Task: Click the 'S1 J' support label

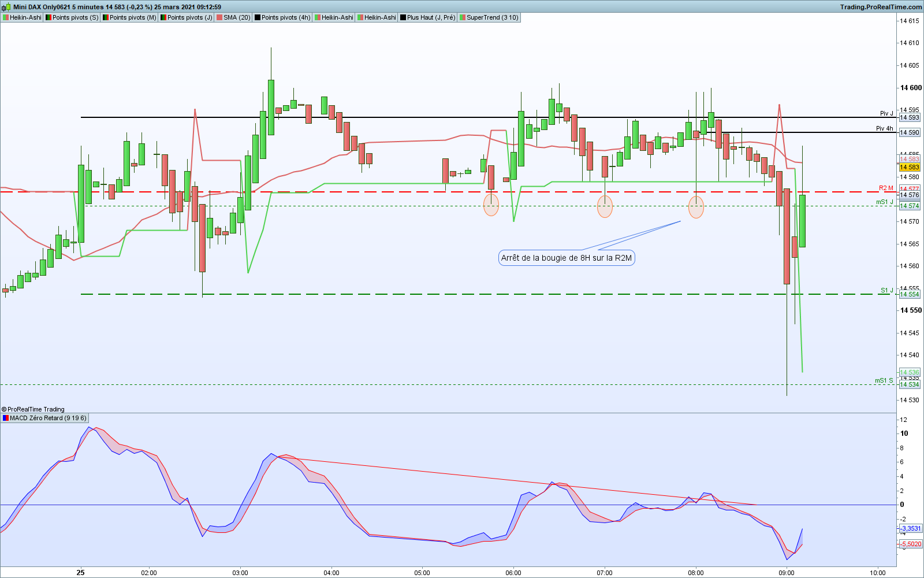Action: coord(887,290)
